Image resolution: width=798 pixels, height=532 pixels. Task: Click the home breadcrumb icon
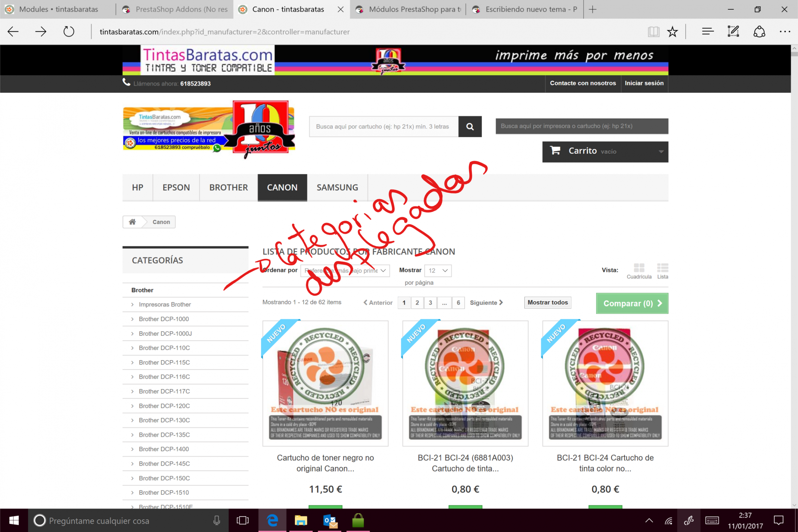point(132,222)
